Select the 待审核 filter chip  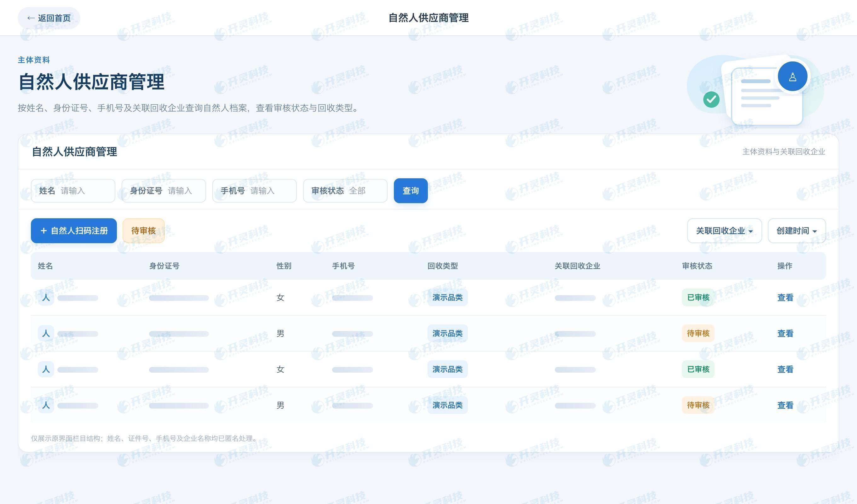[143, 231]
